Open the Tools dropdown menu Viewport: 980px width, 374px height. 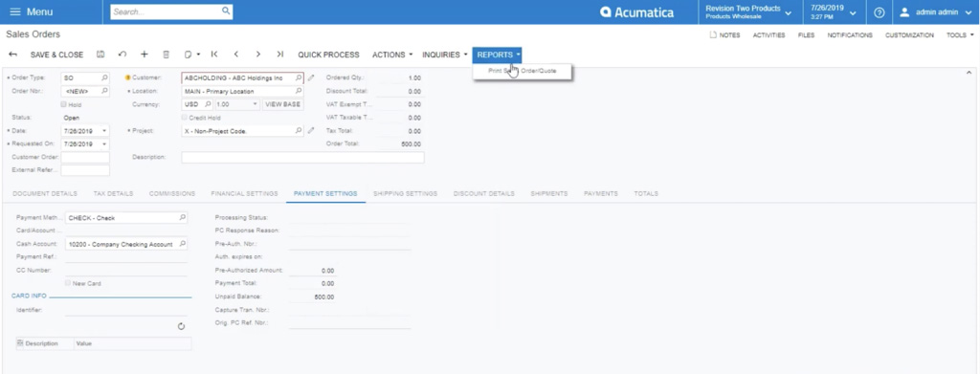[x=959, y=35]
